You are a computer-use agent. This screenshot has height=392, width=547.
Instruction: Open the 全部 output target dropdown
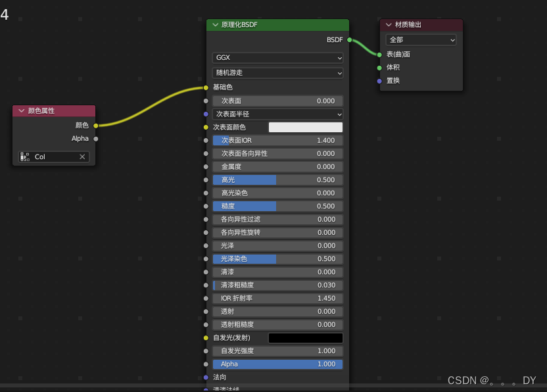click(x=420, y=39)
